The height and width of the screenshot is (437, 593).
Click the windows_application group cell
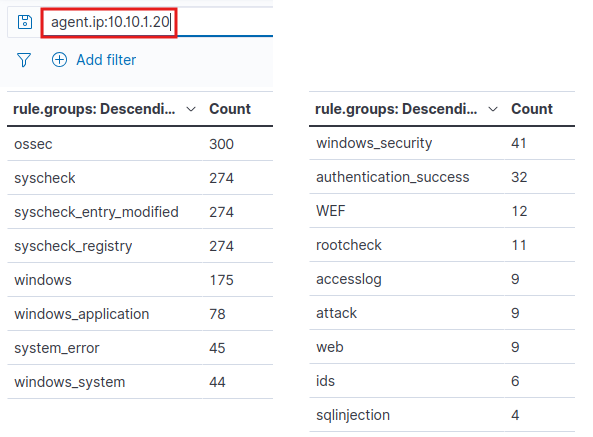82,314
